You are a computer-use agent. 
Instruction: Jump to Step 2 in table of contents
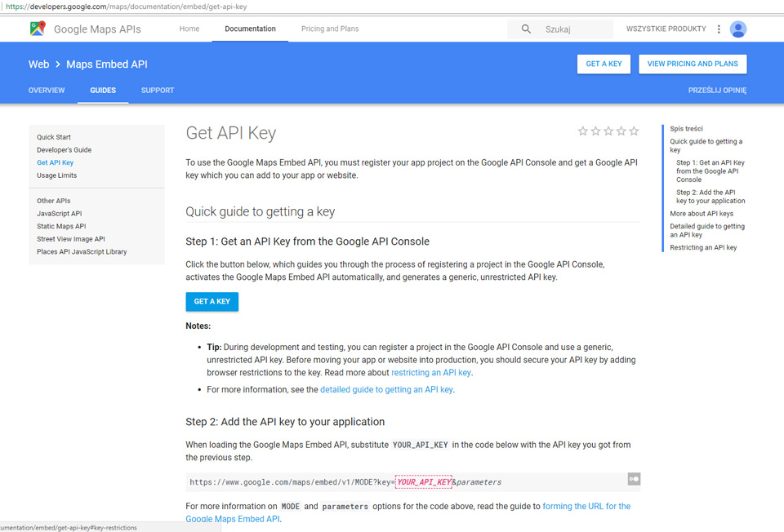pos(710,197)
